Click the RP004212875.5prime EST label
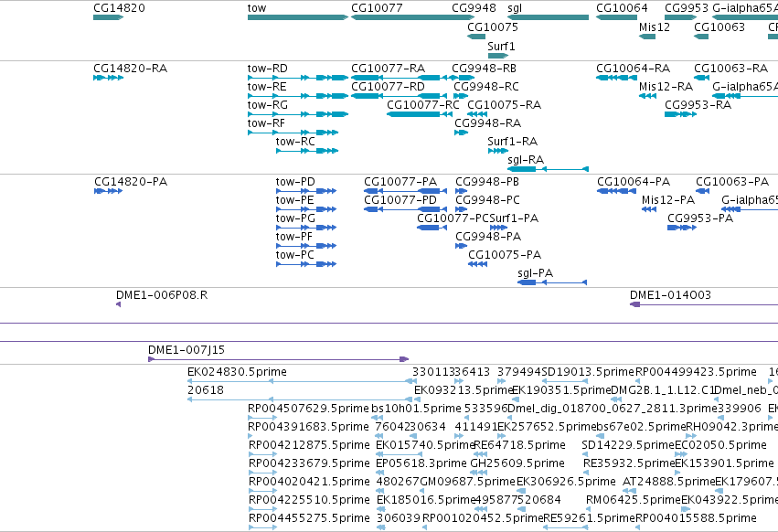 [309, 445]
